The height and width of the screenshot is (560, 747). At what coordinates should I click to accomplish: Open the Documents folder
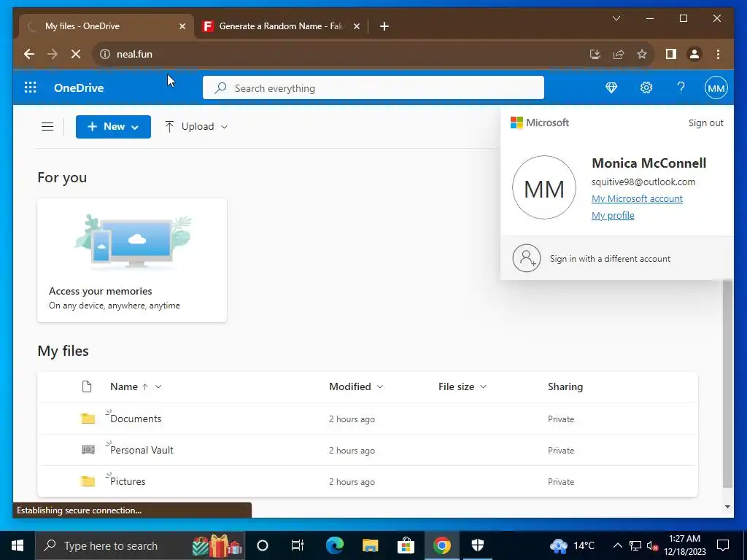(x=136, y=419)
